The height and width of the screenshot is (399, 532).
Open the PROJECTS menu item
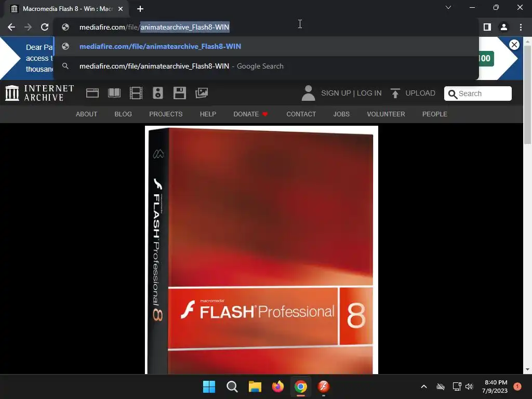click(x=166, y=114)
